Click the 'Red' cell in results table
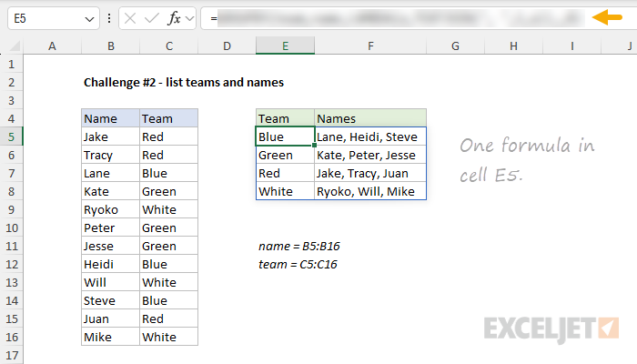Image resolution: width=637 pixels, height=364 pixels. (x=285, y=174)
